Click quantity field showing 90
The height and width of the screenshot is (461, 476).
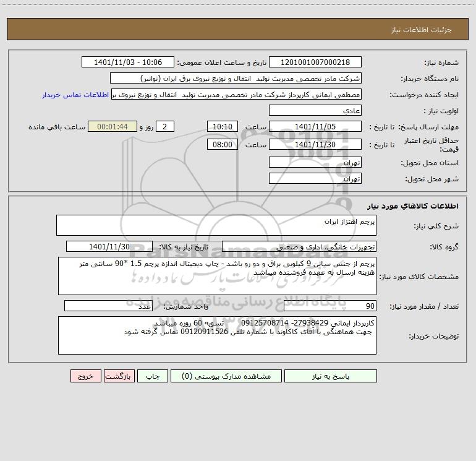point(330,306)
